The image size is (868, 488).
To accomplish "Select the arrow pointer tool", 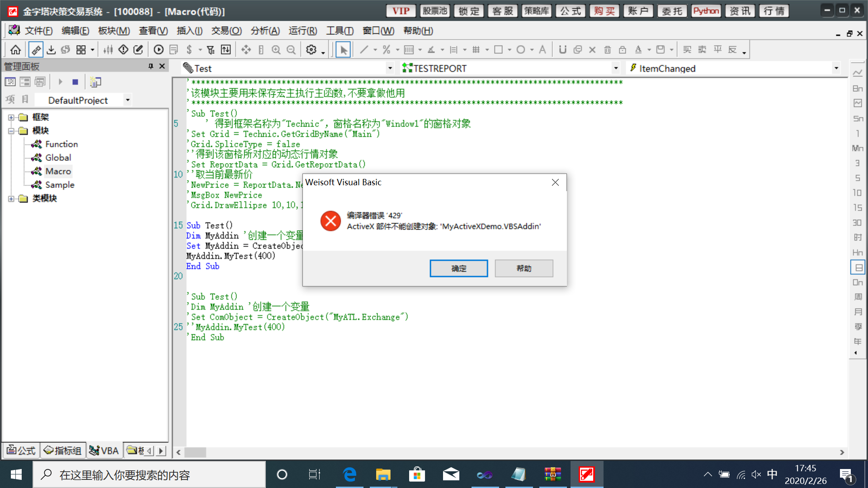I will [x=344, y=50].
